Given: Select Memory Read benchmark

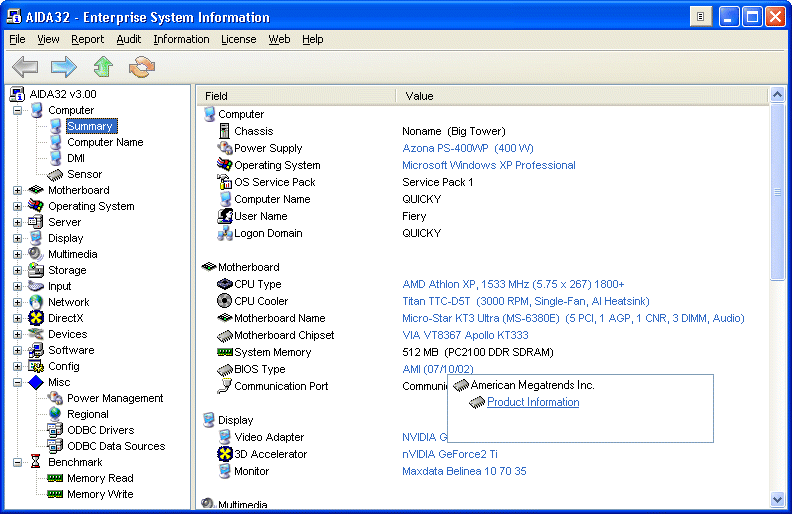Looking at the screenshot, I should [x=100, y=478].
